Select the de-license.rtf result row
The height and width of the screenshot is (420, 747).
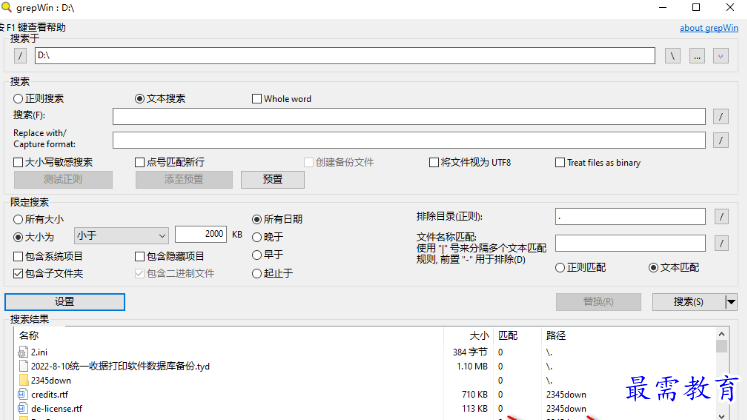coord(365,409)
